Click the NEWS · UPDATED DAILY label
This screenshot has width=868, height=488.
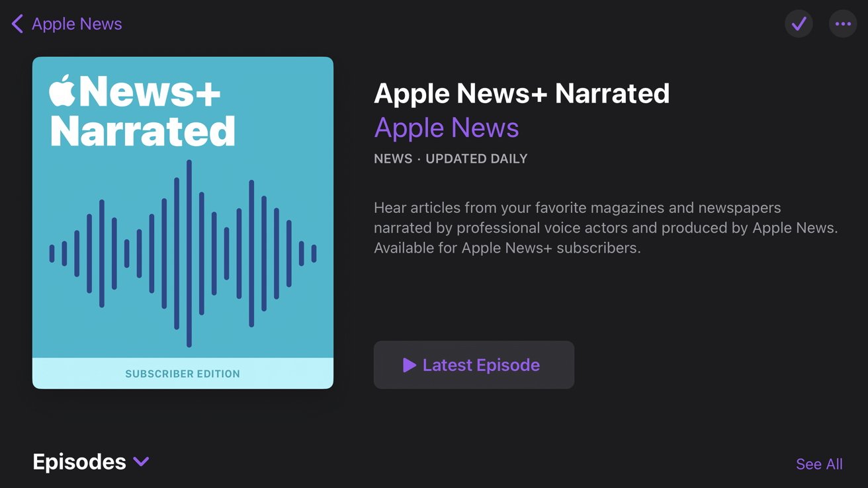pyautogui.click(x=451, y=159)
